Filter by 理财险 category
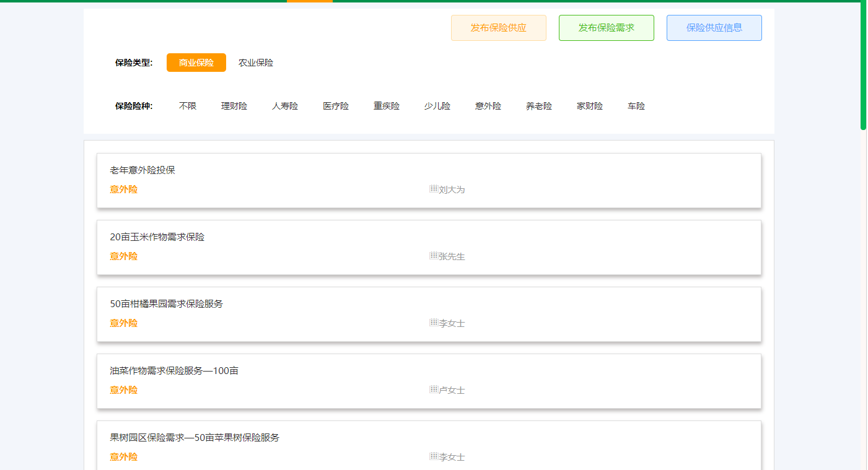Screen dimensions: 868x470 pyautogui.click(x=234, y=106)
